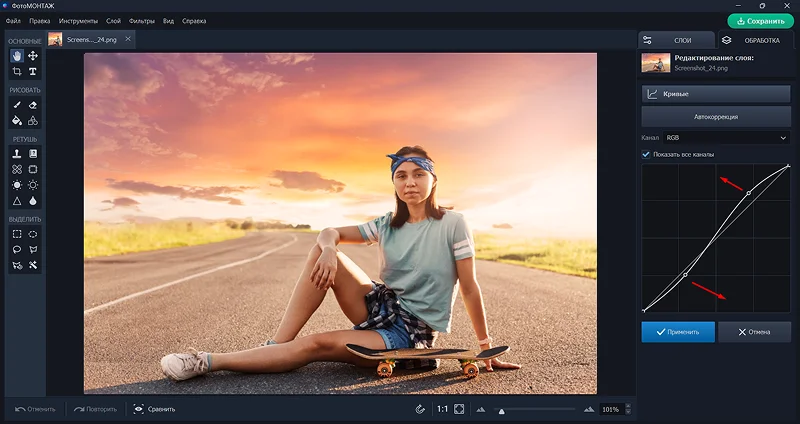Open the Вид menu

click(x=168, y=21)
